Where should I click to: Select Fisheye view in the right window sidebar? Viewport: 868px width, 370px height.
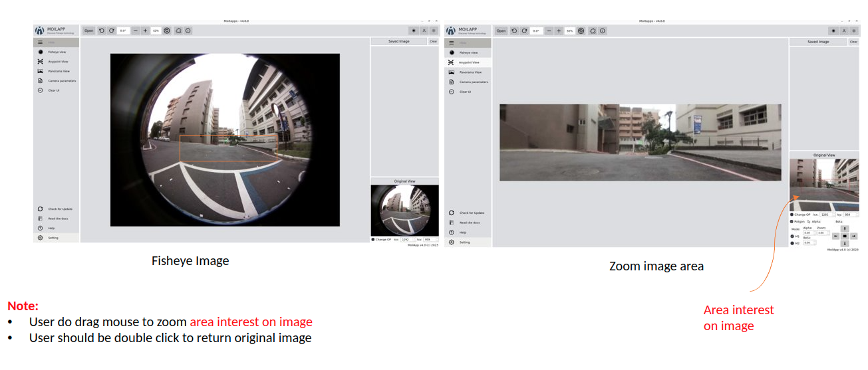tap(469, 52)
